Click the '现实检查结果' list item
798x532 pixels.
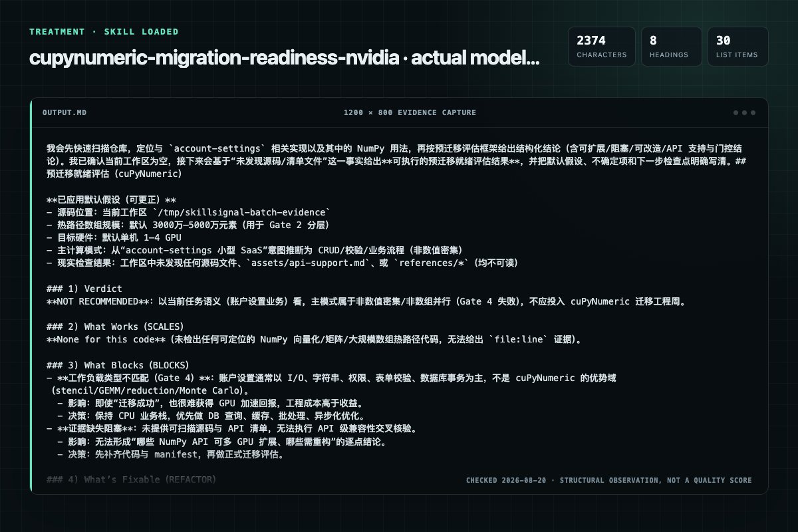click(282, 263)
